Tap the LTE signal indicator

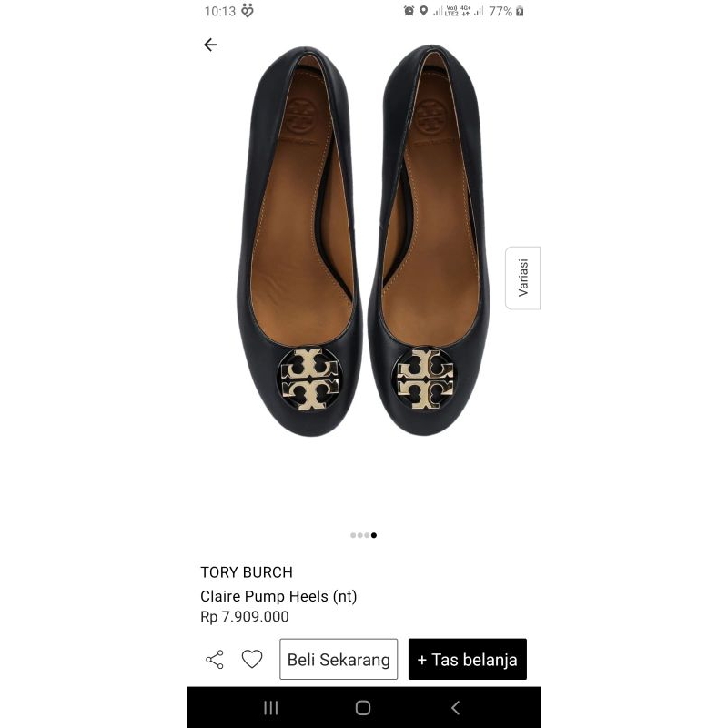pos(448,12)
